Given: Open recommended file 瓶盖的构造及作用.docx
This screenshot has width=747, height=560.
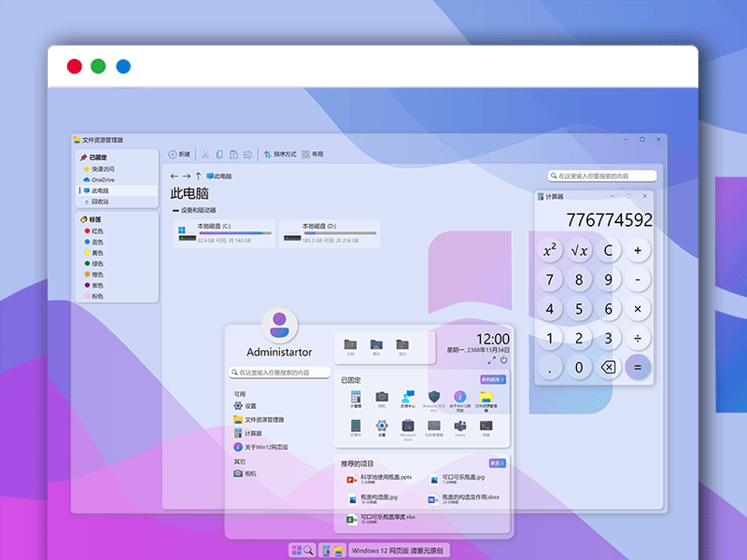Looking at the screenshot, I should pos(463,499).
